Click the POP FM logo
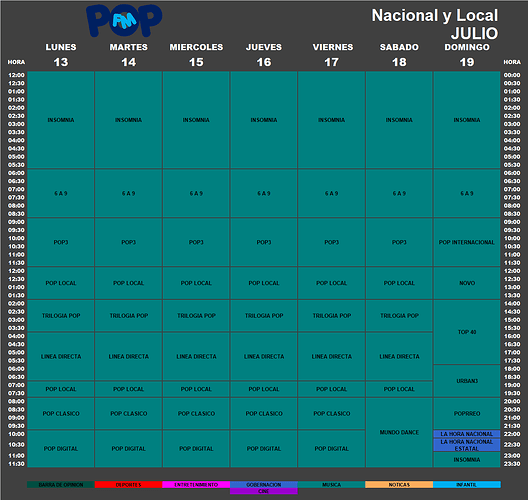This screenshot has height=500, width=528. [124, 20]
